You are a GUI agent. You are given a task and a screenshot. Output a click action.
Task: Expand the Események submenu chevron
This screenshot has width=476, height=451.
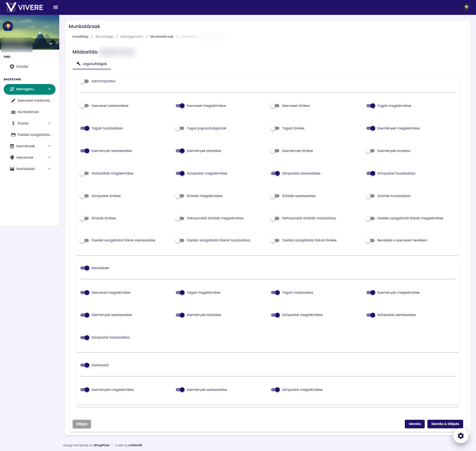(x=49, y=146)
